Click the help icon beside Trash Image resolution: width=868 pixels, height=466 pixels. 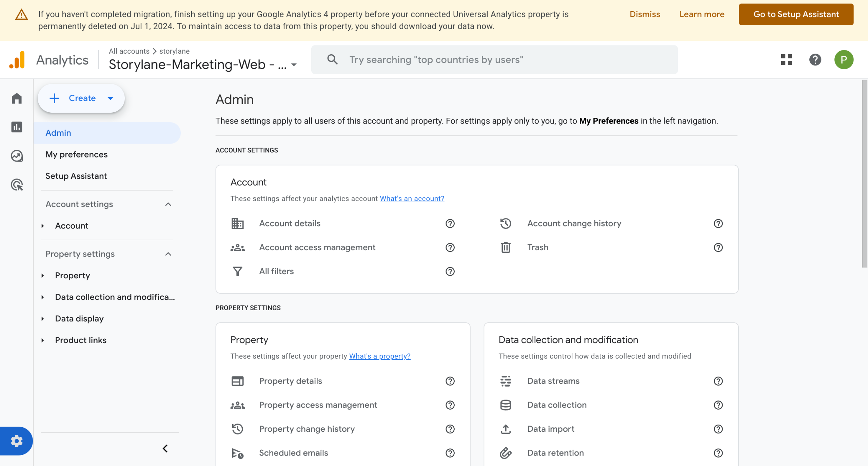tap(718, 247)
